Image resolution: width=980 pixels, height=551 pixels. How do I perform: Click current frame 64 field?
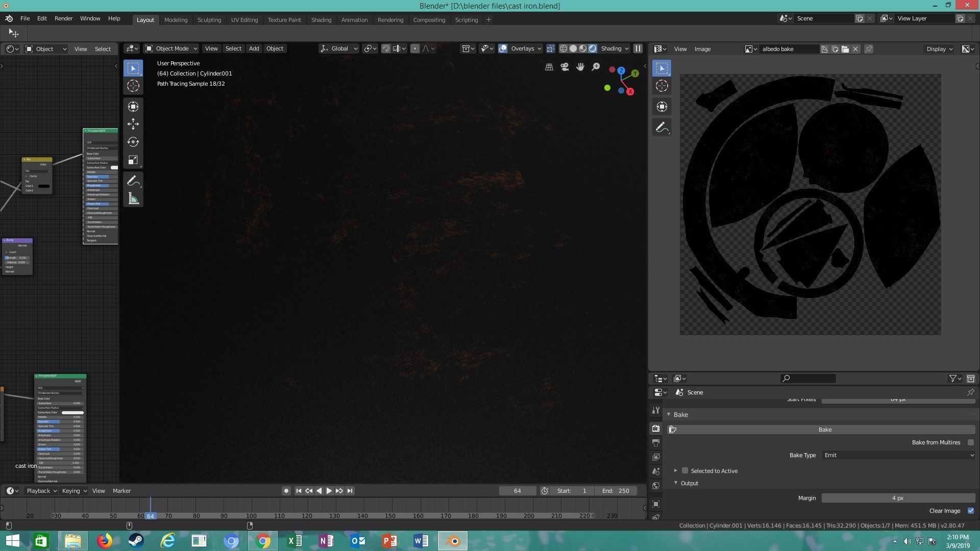[518, 491]
